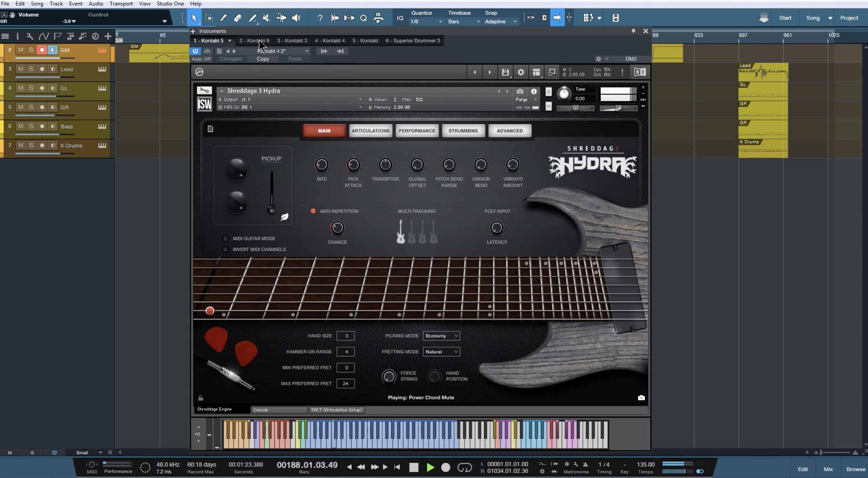Toggle monitor on GR track

53,107
